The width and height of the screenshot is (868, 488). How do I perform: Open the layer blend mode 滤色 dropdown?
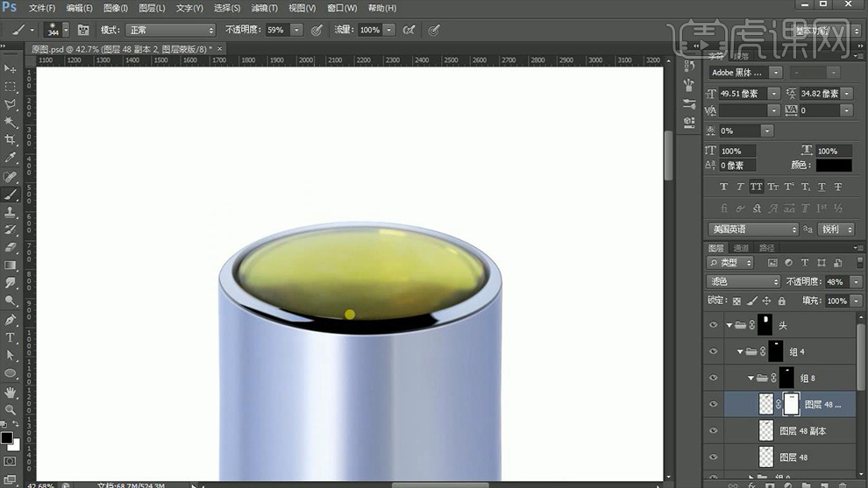point(743,281)
